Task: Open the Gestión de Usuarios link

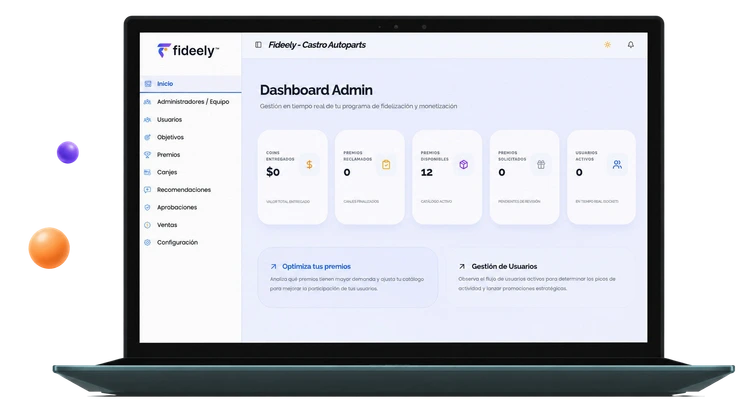Action: pos(504,267)
